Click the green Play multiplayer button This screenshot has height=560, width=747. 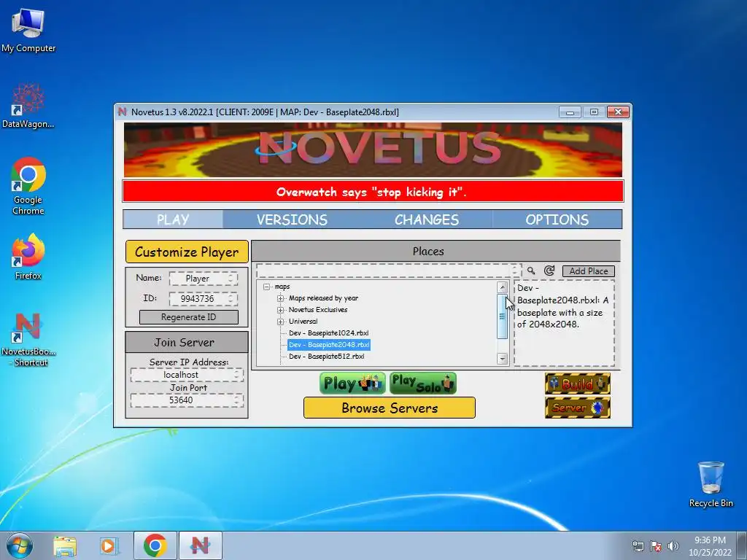click(352, 384)
